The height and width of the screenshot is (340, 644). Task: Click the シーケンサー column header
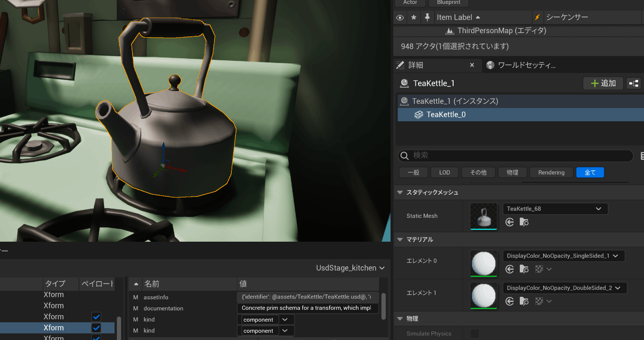[592, 17]
